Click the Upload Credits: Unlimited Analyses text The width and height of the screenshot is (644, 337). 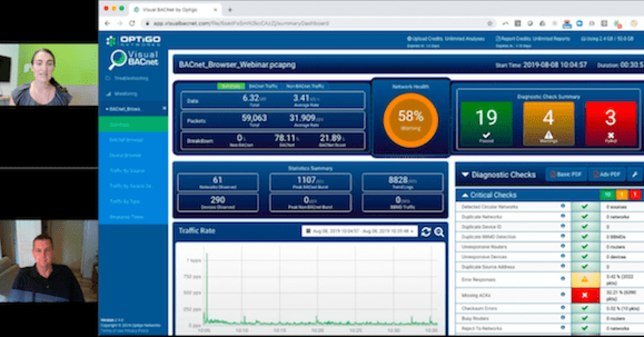pos(446,39)
